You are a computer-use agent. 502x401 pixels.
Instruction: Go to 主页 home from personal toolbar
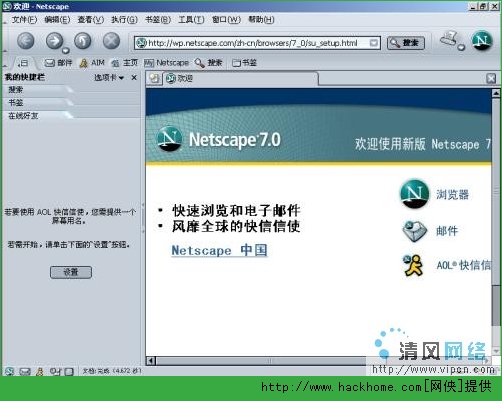tap(125, 63)
